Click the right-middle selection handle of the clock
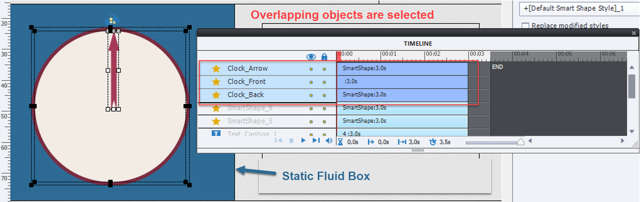Viewport: 644px width, 202px height. tap(187, 107)
